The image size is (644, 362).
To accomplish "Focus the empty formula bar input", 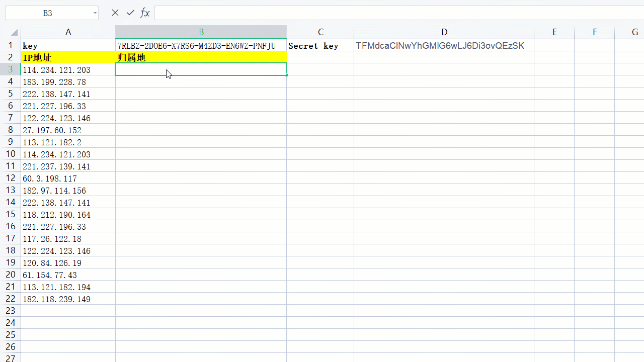I will (399, 13).
